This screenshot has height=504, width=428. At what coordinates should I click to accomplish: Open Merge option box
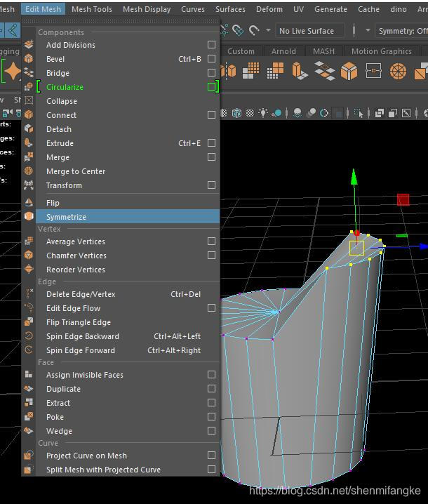[211, 157]
